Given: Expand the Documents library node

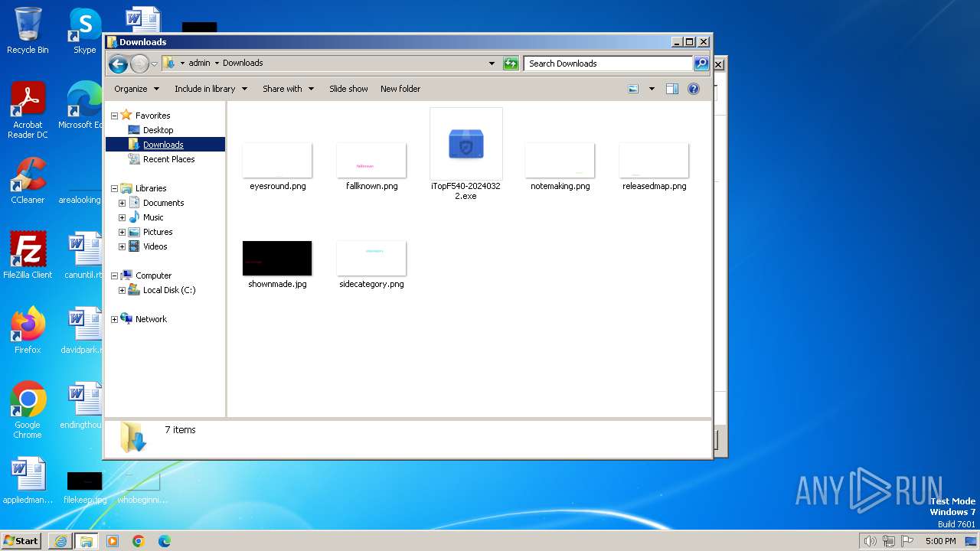Looking at the screenshot, I should pos(122,203).
